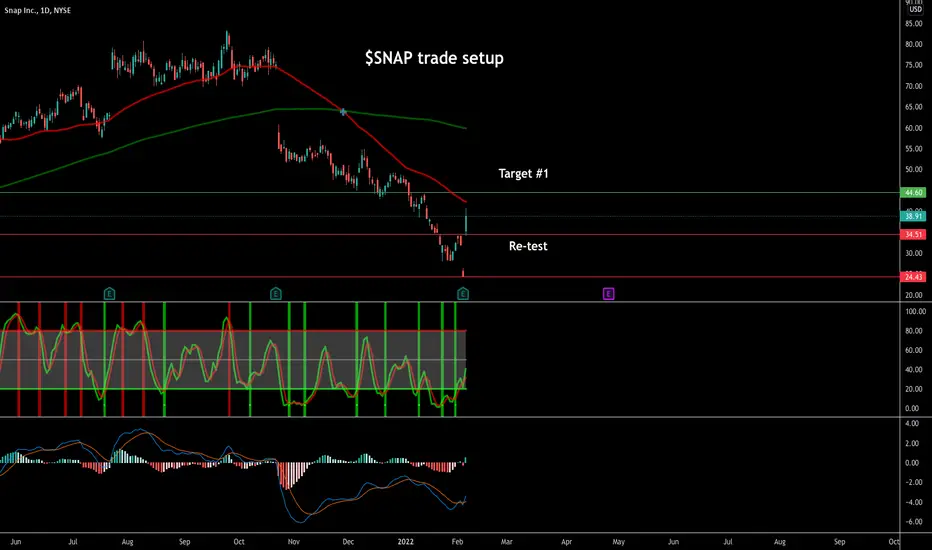This screenshot has height=550, width=932.
Task: Click the 70.00 price axis value
Action: pos(914,86)
